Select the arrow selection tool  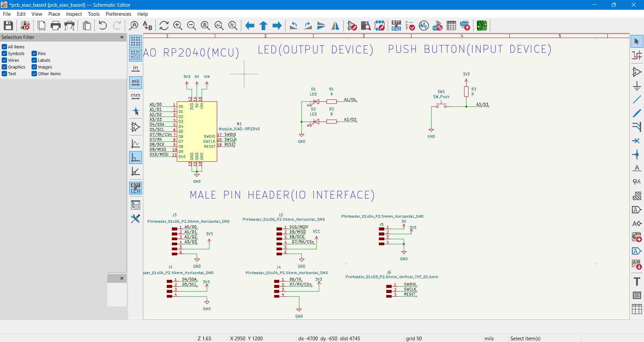(x=637, y=42)
